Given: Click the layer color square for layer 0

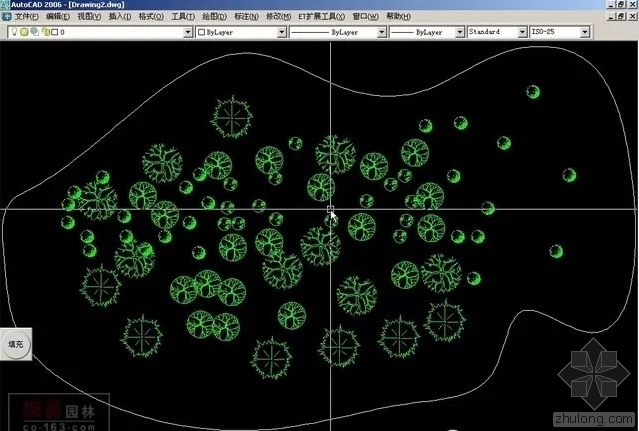Looking at the screenshot, I should point(52,32).
